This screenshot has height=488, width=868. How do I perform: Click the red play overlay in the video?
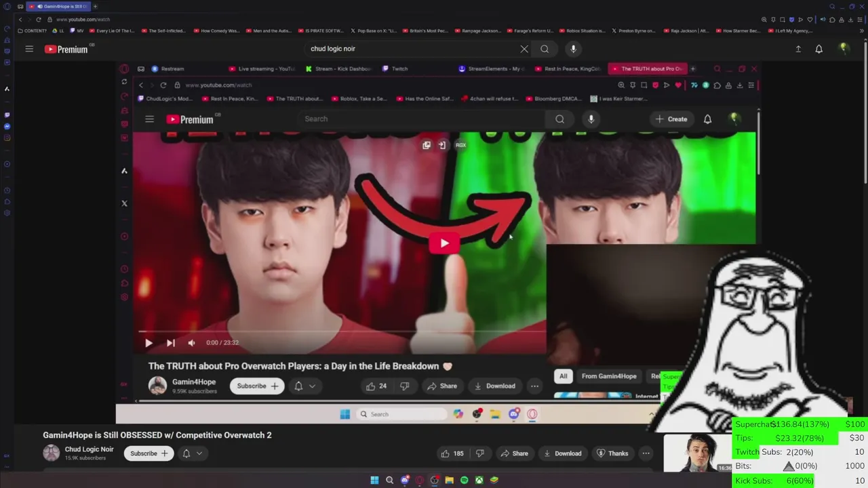pyautogui.click(x=443, y=243)
